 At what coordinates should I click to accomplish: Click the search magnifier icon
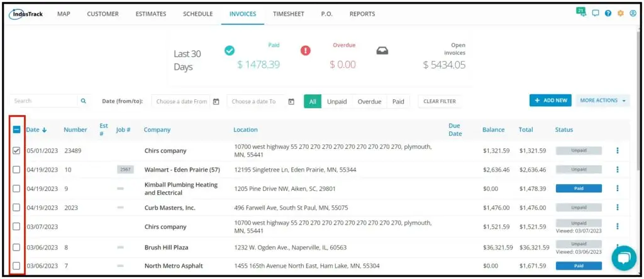(84, 101)
